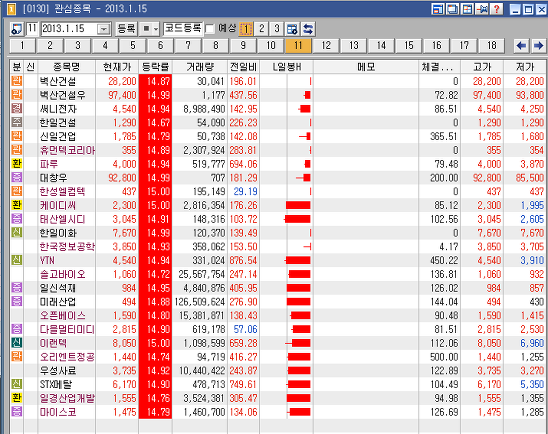Click the green 신 icon for 한일이화
548x434 pixels.
(x=17, y=232)
